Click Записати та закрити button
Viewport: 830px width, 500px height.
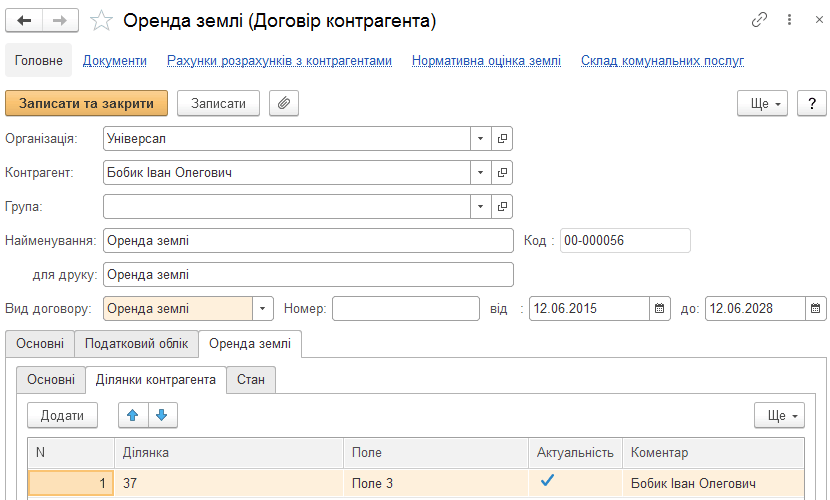[x=86, y=103]
